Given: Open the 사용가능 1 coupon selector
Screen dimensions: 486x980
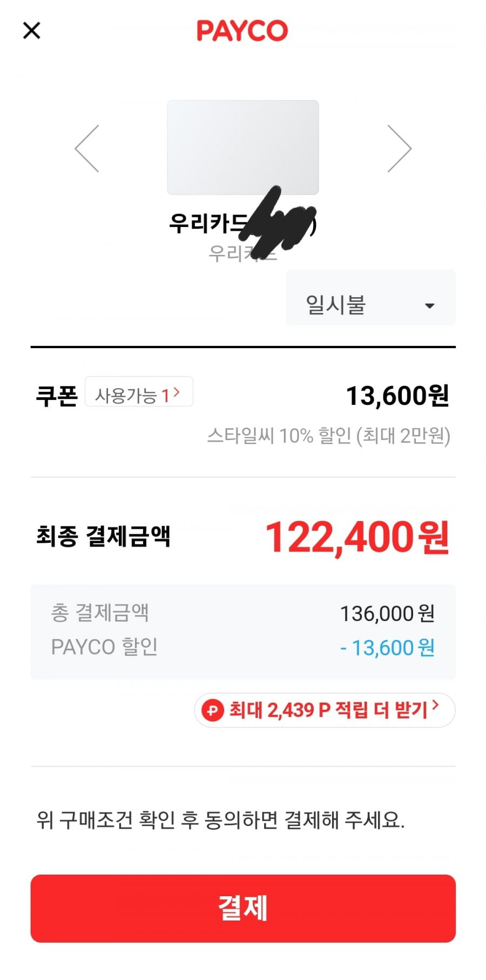Looking at the screenshot, I should (x=139, y=391).
